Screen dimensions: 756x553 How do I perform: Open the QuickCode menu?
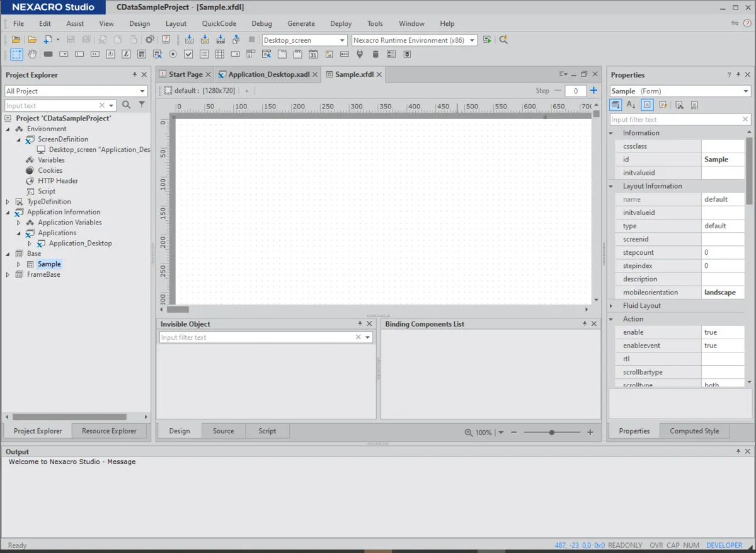point(219,23)
